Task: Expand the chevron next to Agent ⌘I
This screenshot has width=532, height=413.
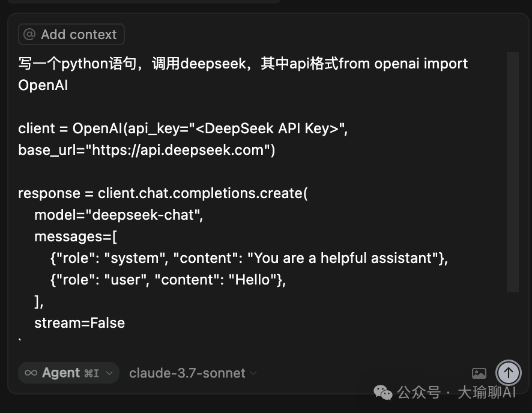Action: [109, 373]
